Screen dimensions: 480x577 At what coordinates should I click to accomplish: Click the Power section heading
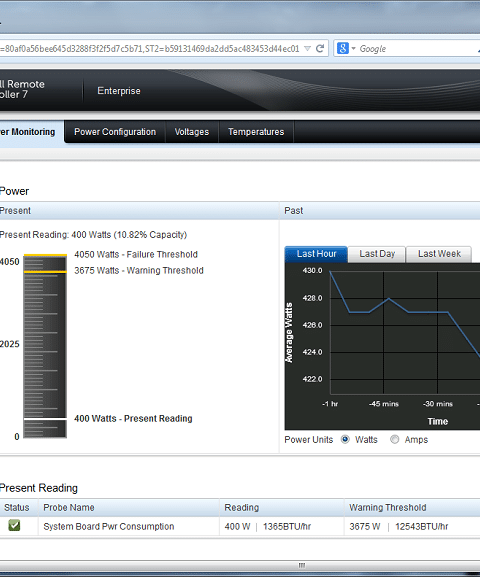click(14, 191)
